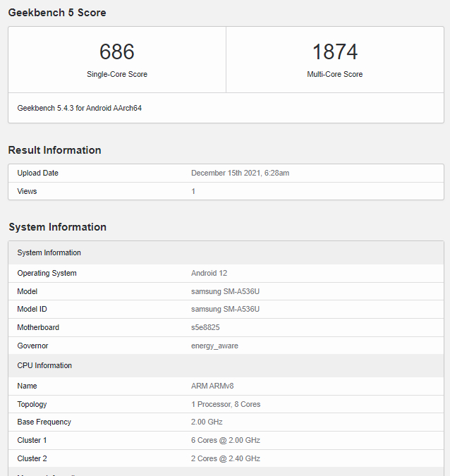Click the multi-core score 1874
The image size is (450, 476).
tap(335, 51)
